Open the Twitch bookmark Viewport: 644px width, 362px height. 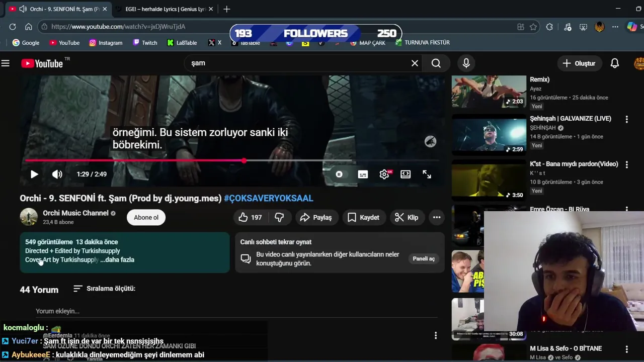(x=145, y=43)
